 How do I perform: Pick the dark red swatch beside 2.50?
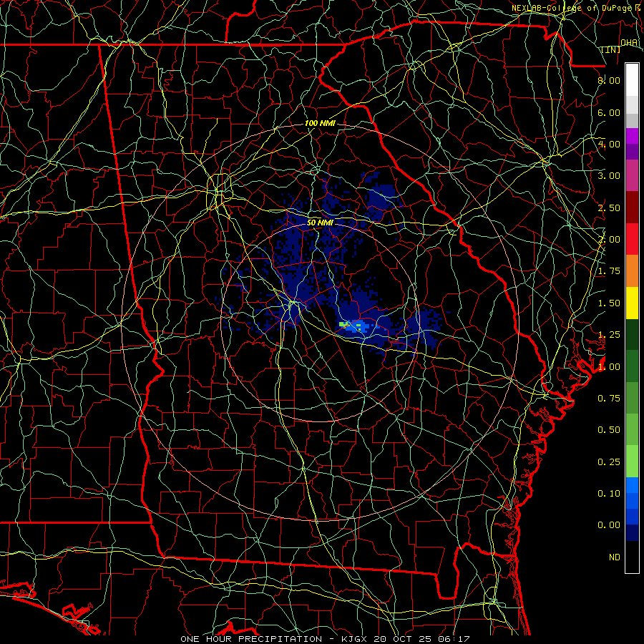coord(632,208)
